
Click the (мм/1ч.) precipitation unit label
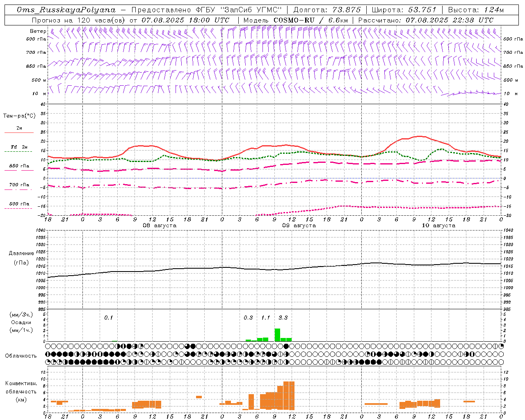pos(21,330)
